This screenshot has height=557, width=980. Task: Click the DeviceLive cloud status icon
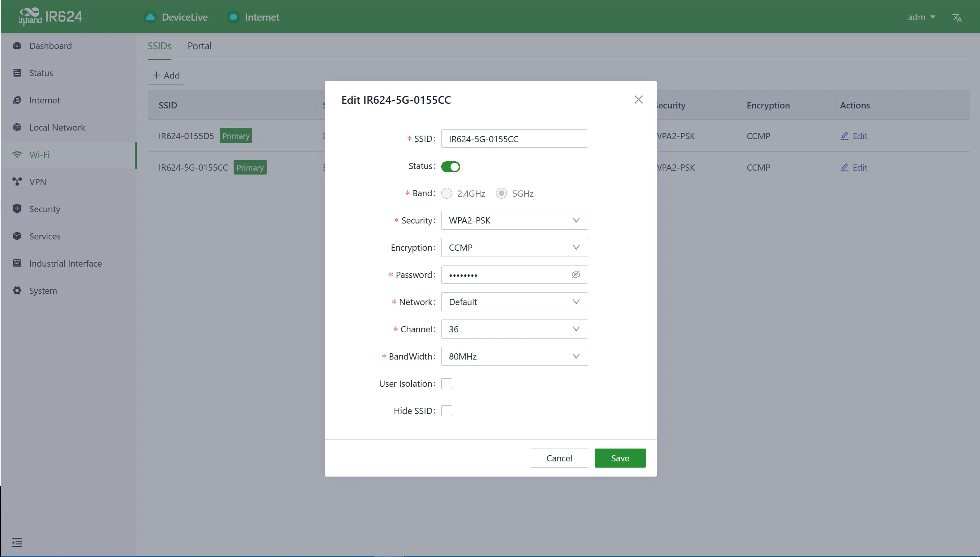coord(150,17)
